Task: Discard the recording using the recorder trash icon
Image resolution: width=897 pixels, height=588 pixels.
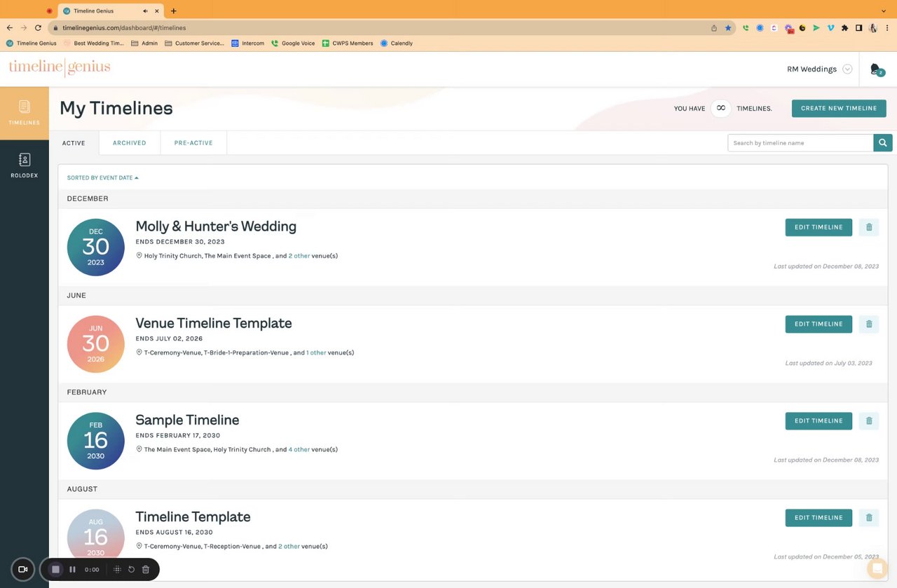Action: [x=146, y=569]
